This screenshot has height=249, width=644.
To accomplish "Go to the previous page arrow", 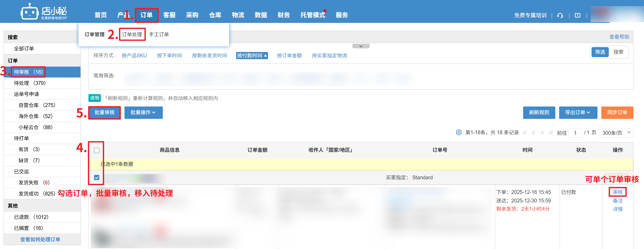I will coord(534,132).
